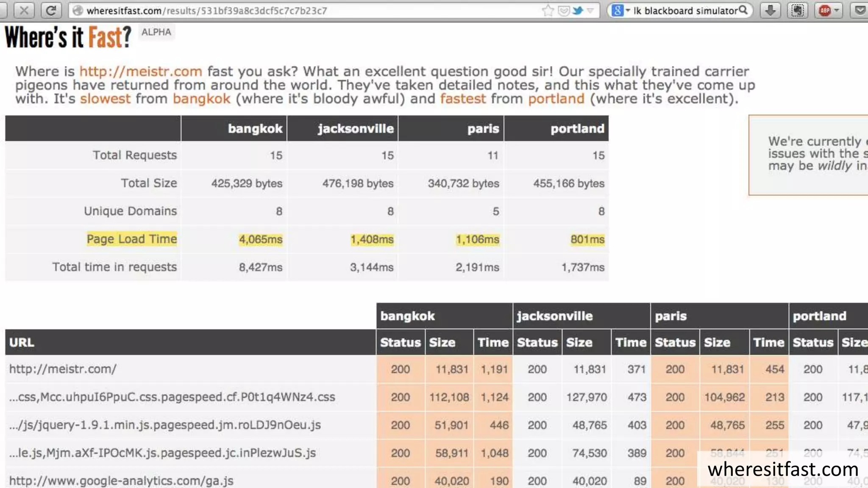Image resolution: width=868 pixels, height=488 pixels.
Task: Bookmark page with the star icon
Action: tap(548, 11)
